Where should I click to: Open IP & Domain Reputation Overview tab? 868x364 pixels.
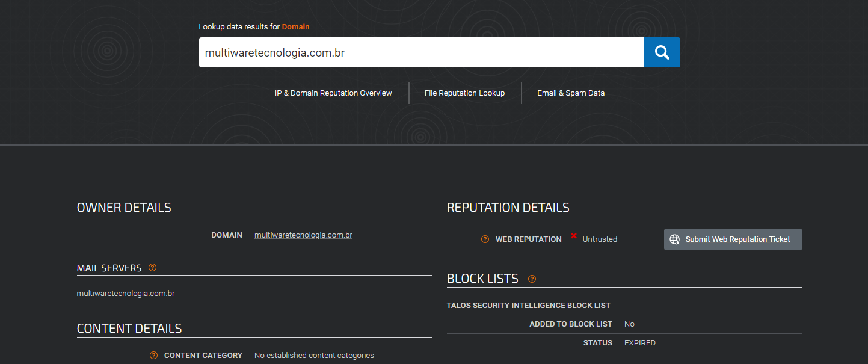[333, 93]
